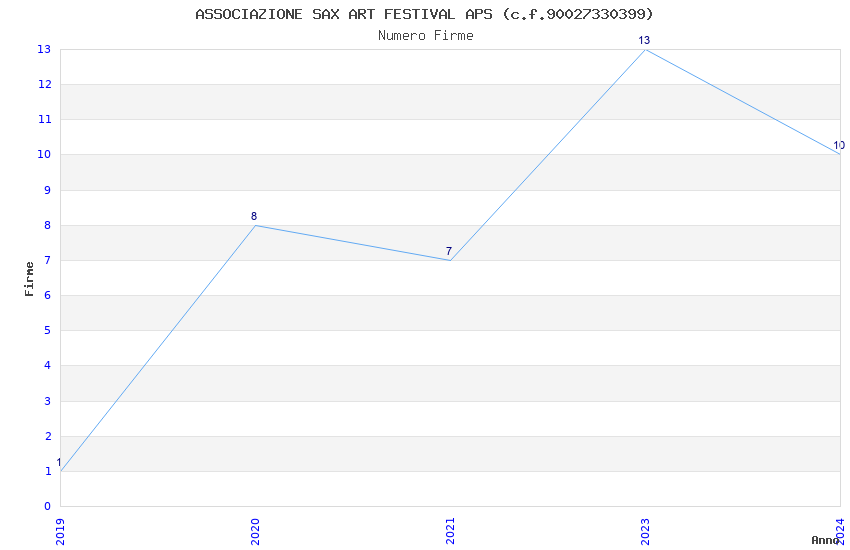Click the data point label 8 for 2020
Image resolution: width=850 pixels, height=550 pixels.
254,216
